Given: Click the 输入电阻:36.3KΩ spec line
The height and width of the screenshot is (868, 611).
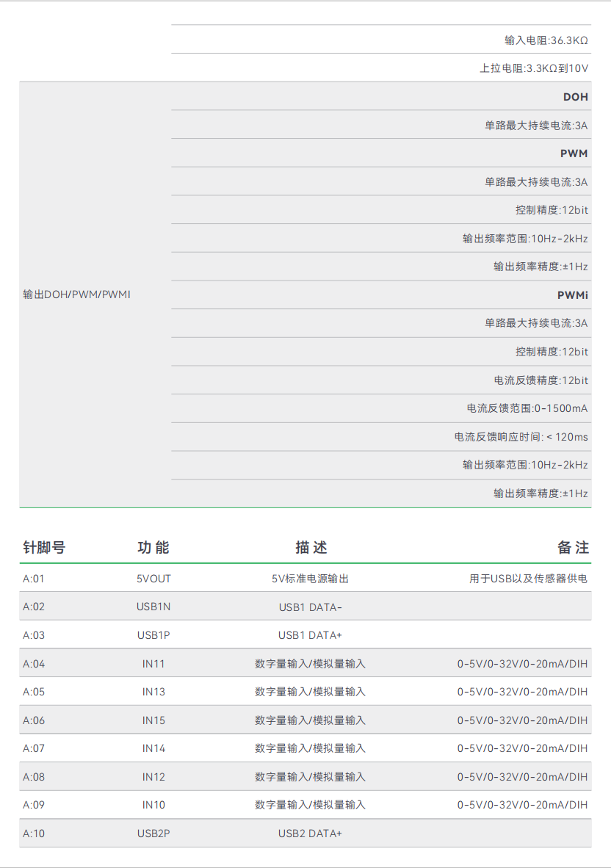Looking at the screenshot, I should pos(546,40).
